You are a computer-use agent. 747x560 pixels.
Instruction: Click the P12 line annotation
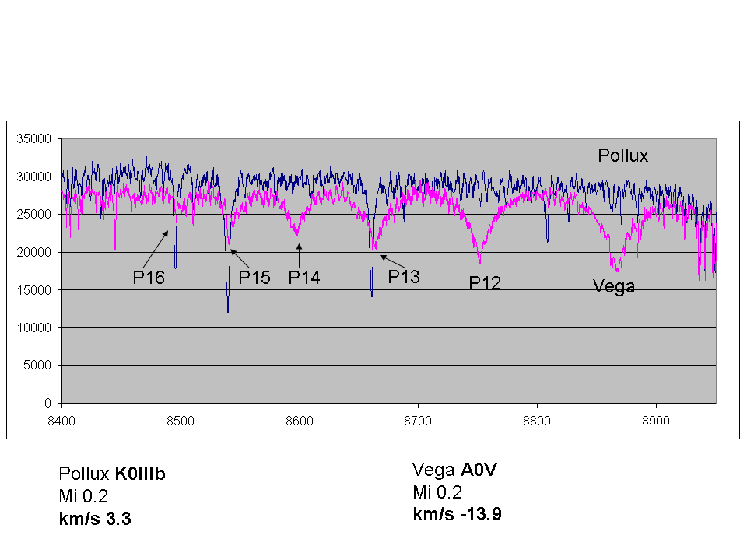click(485, 283)
